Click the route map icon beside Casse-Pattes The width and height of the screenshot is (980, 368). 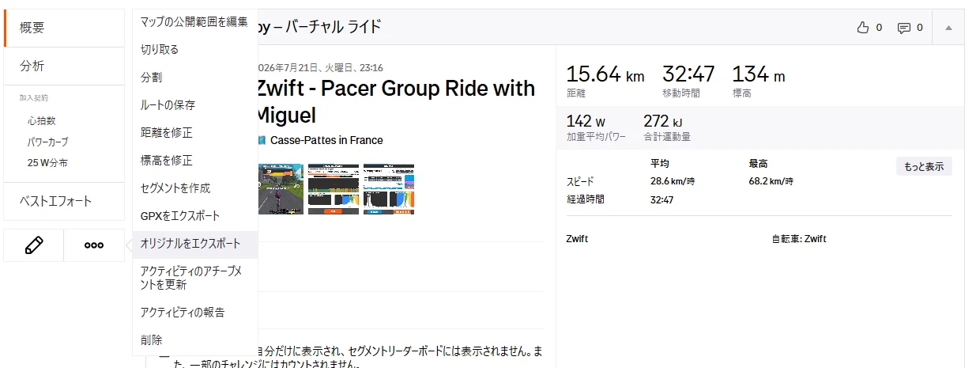pyautogui.click(x=262, y=140)
